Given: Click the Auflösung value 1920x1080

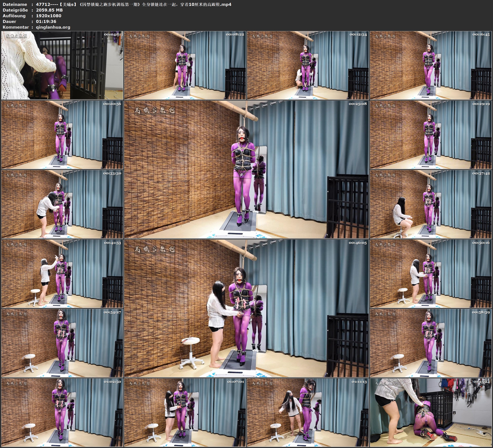Looking at the screenshot, I should click(48, 16).
